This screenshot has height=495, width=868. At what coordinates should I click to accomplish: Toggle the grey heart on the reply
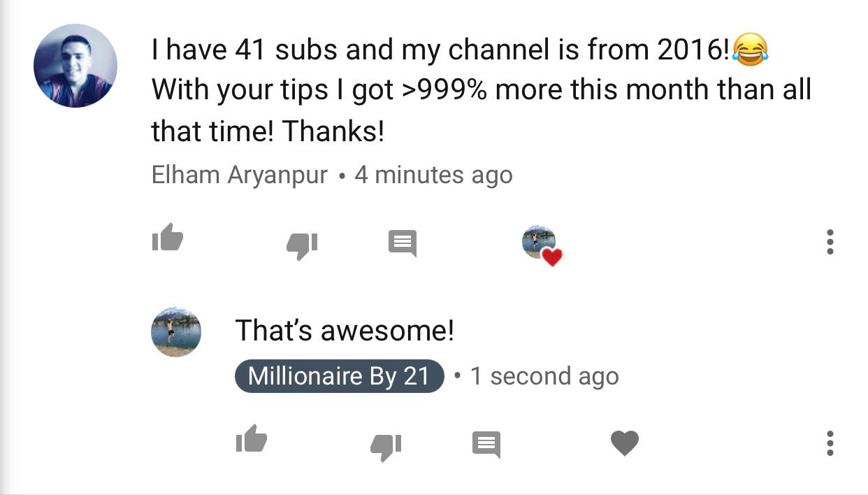pyautogui.click(x=625, y=443)
